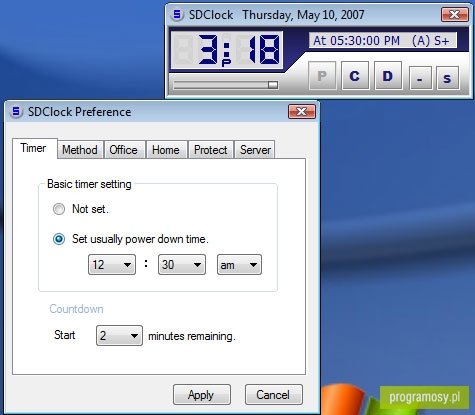Select the 'Not set.' radio button
Image resolution: width=475 pixels, height=415 pixels.
tap(59, 209)
